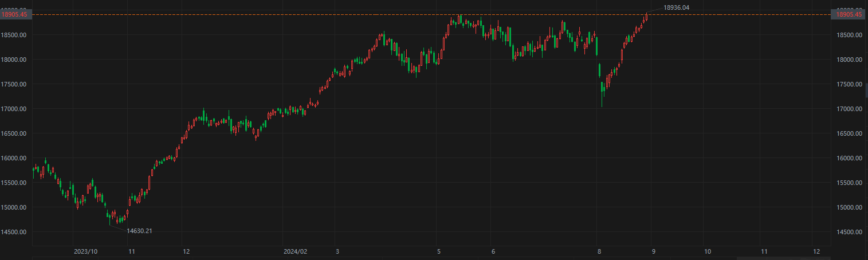Click the 14630.21 low price annotation
Image resolution: width=868 pixels, height=260 pixels.
click(139, 231)
